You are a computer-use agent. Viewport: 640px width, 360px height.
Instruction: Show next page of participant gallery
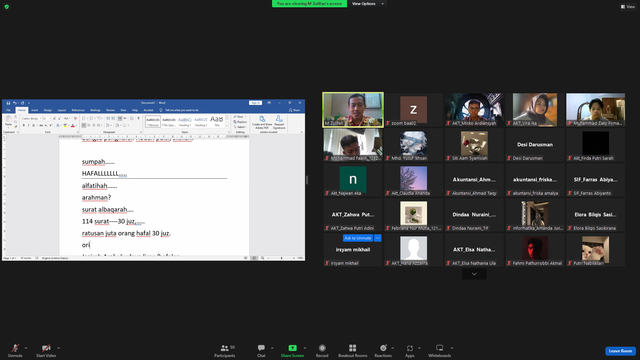474,274
